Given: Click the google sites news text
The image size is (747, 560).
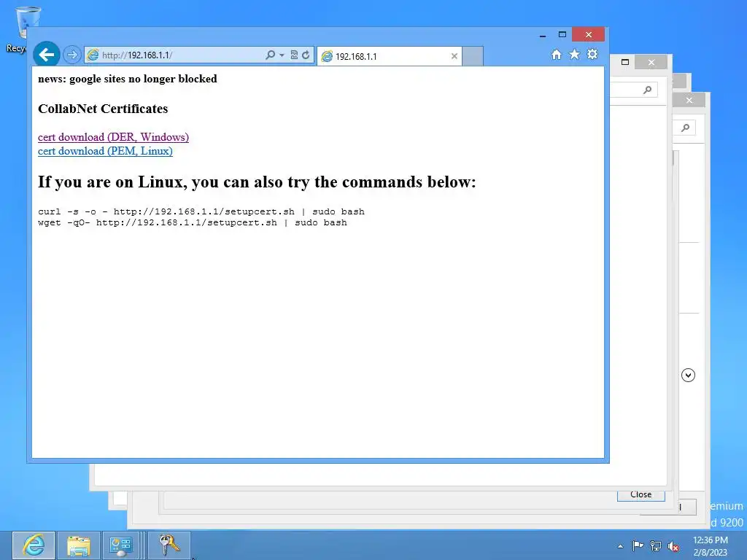Looking at the screenshot, I should pyautogui.click(x=127, y=79).
